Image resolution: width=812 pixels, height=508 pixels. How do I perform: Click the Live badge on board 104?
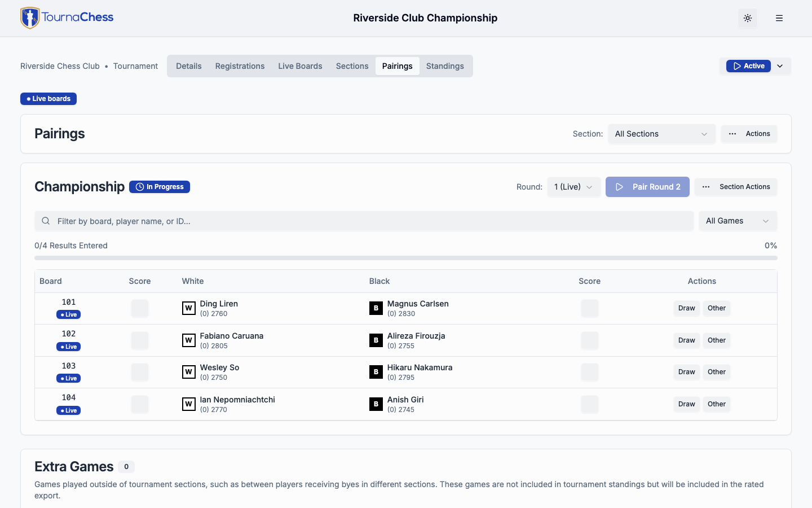[x=69, y=410]
